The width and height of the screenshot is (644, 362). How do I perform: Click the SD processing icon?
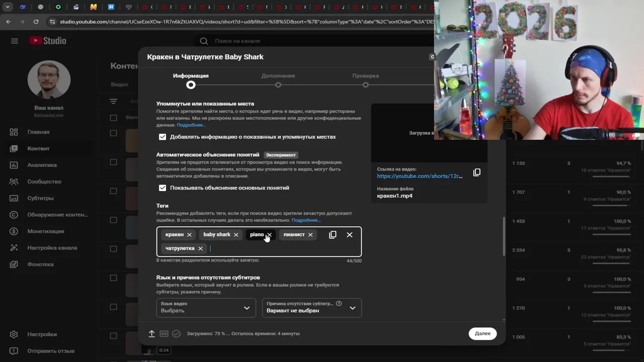point(164,333)
